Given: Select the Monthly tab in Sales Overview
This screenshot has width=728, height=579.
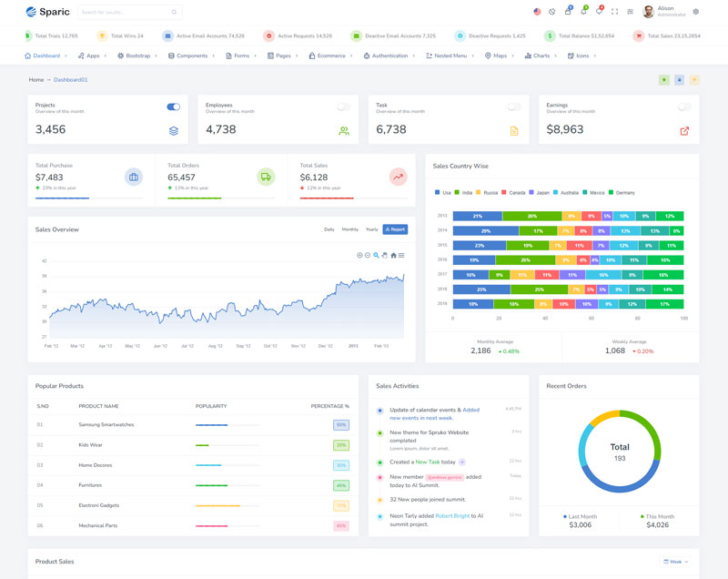Looking at the screenshot, I should [x=349, y=229].
